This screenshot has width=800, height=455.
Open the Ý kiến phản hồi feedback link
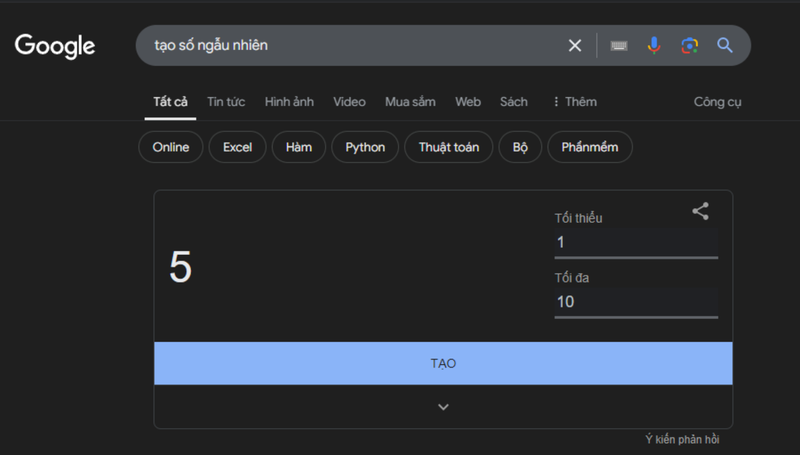(682, 439)
